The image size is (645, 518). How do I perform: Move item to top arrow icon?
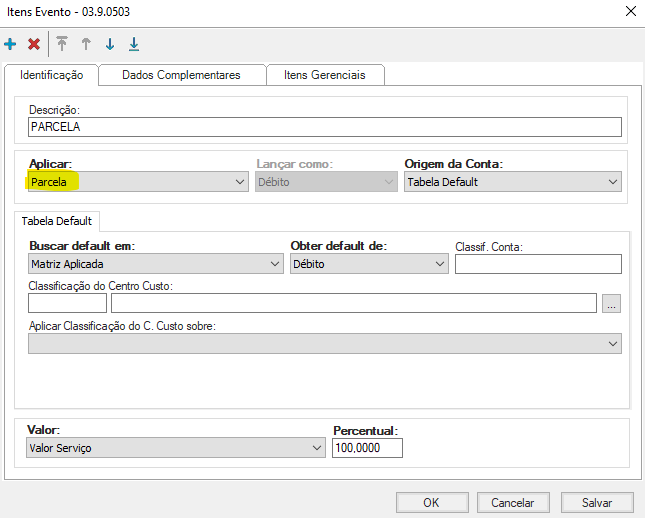point(62,44)
